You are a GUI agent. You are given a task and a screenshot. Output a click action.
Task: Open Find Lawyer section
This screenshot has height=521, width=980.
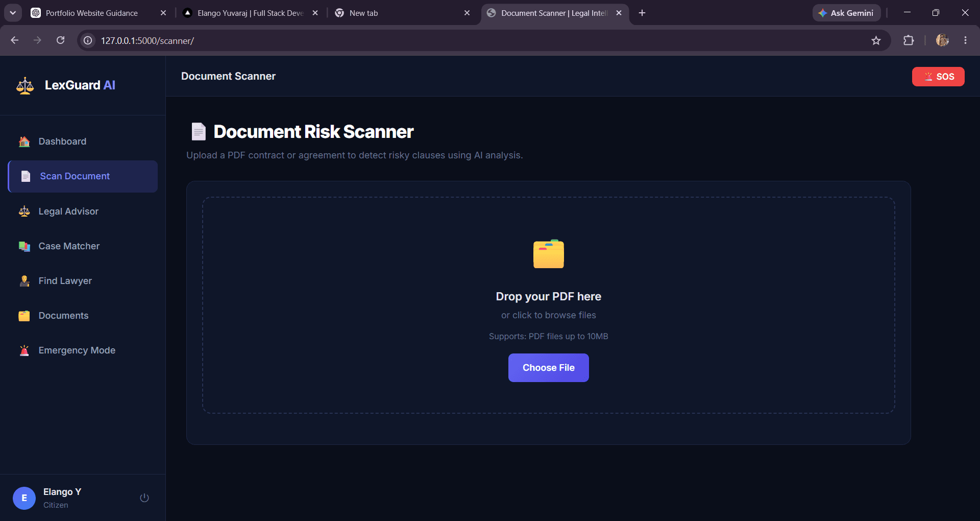pos(83,281)
